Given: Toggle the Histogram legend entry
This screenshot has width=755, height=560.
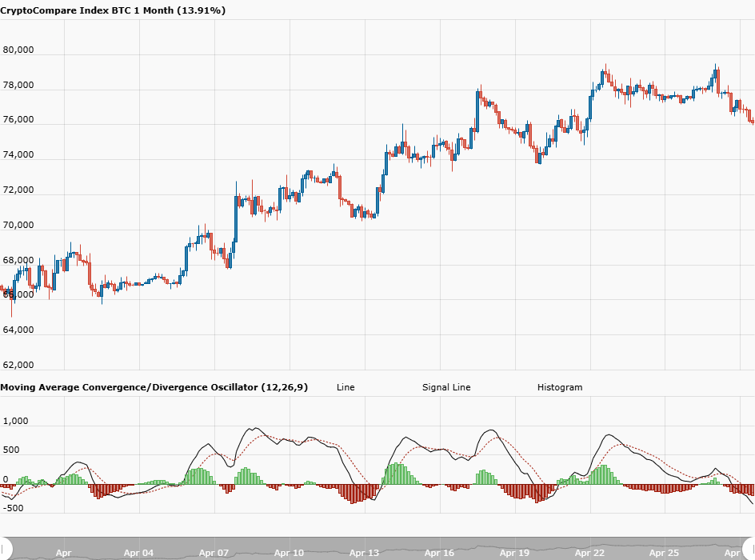Looking at the screenshot, I should tap(560, 387).
